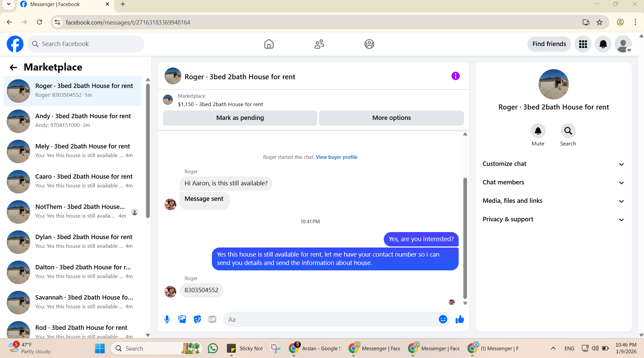Open a new browser tab
644x358 pixels.
click(123, 4)
